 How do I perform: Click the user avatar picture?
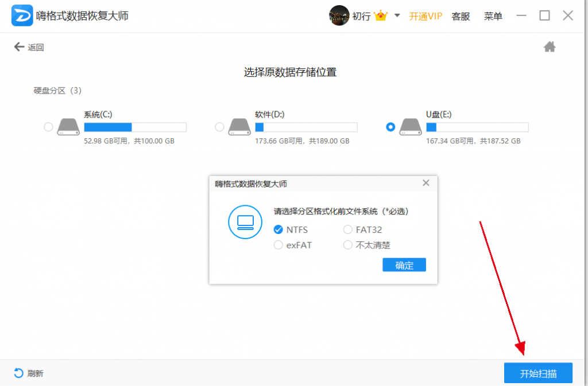[339, 15]
